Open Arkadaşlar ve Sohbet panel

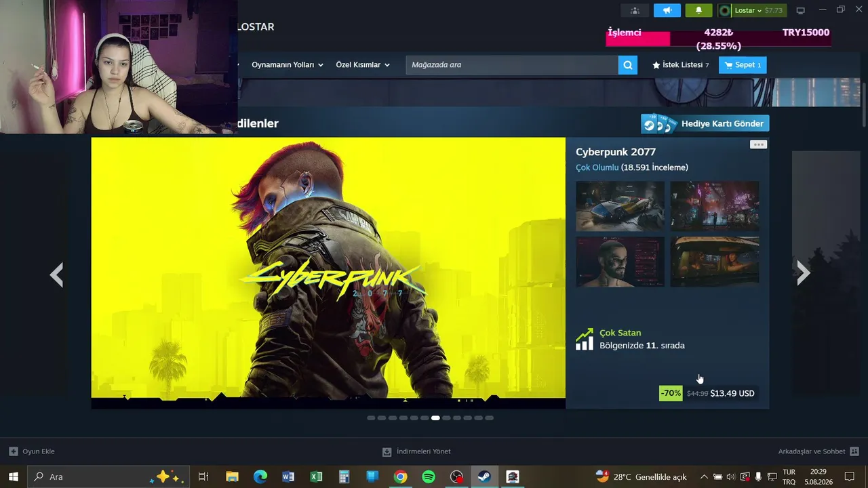pos(812,451)
